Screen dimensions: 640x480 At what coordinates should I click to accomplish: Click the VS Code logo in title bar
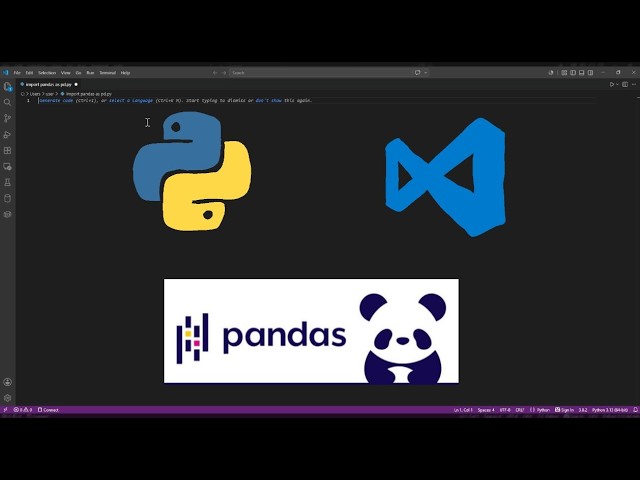[5, 73]
